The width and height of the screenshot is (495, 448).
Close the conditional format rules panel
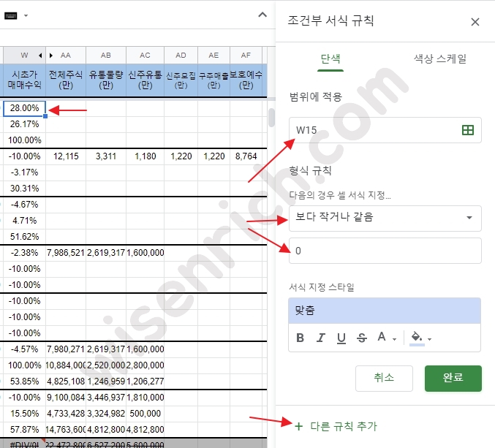[x=475, y=22]
